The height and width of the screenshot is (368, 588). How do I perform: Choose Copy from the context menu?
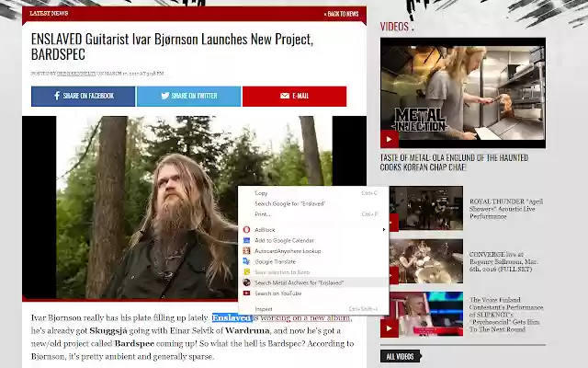click(312, 193)
